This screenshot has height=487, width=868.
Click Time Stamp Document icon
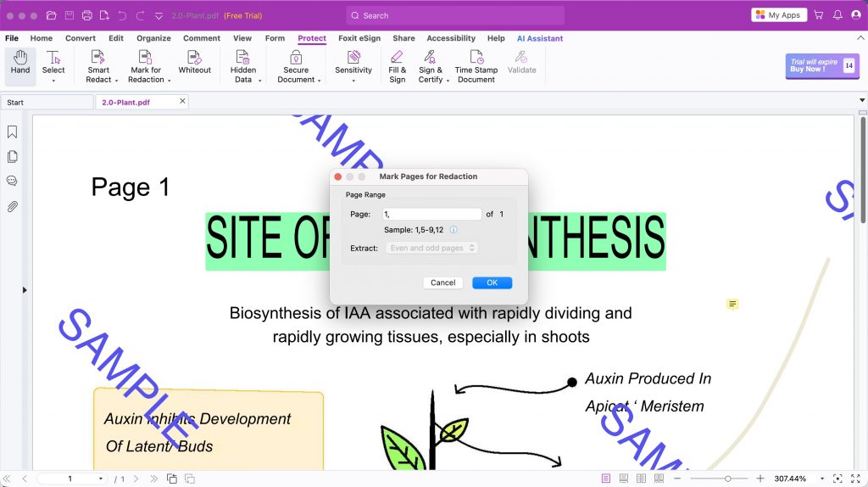tap(476, 57)
